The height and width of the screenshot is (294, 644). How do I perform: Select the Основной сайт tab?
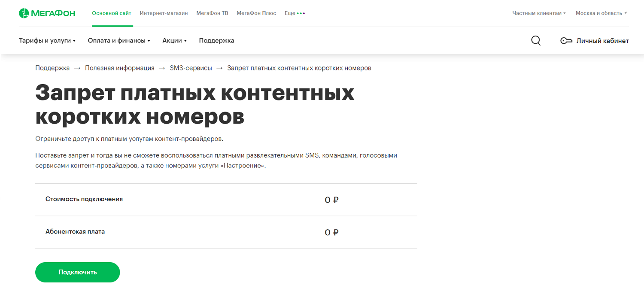[112, 13]
